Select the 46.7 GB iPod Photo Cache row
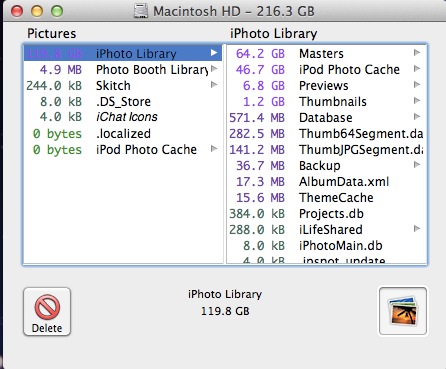 point(326,69)
